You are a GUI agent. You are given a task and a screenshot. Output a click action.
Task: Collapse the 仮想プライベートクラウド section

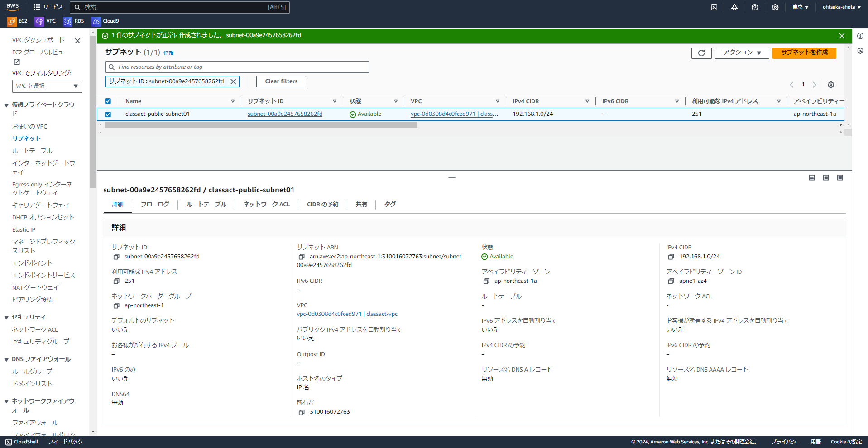(6, 105)
